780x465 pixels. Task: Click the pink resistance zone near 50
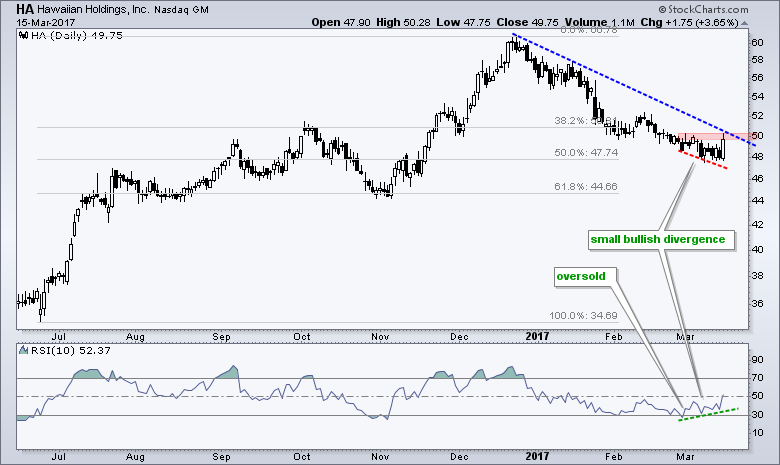point(713,137)
